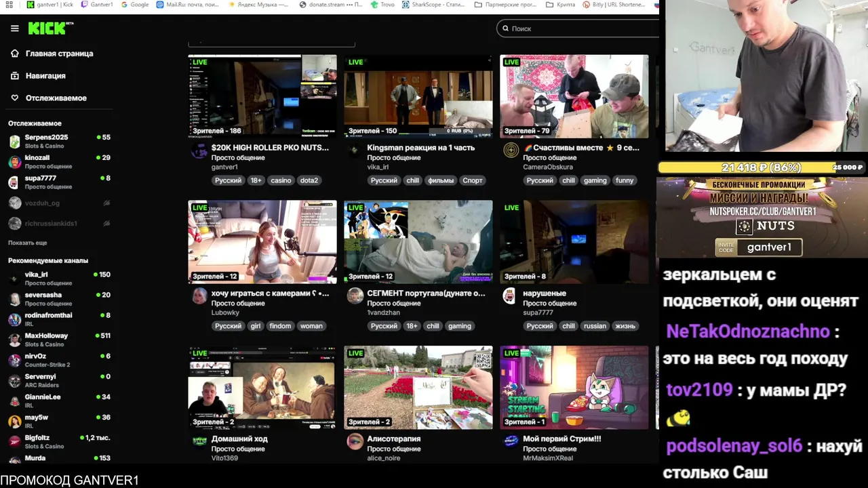This screenshot has height=488, width=868.
Task: Open Bigfoltz channel avatar
Action: [14, 442]
